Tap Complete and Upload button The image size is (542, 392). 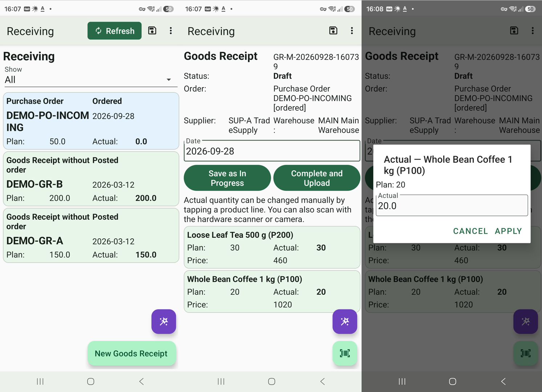(x=317, y=178)
